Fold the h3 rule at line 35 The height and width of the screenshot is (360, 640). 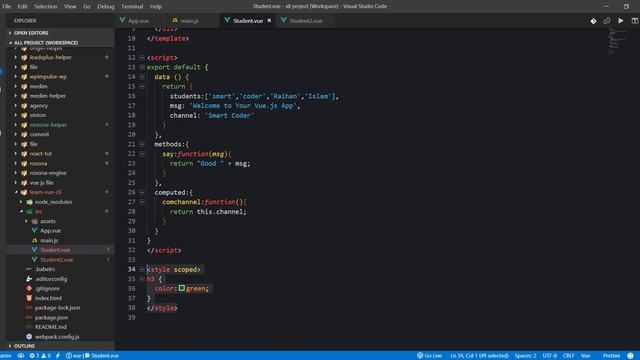(x=142, y=279)
